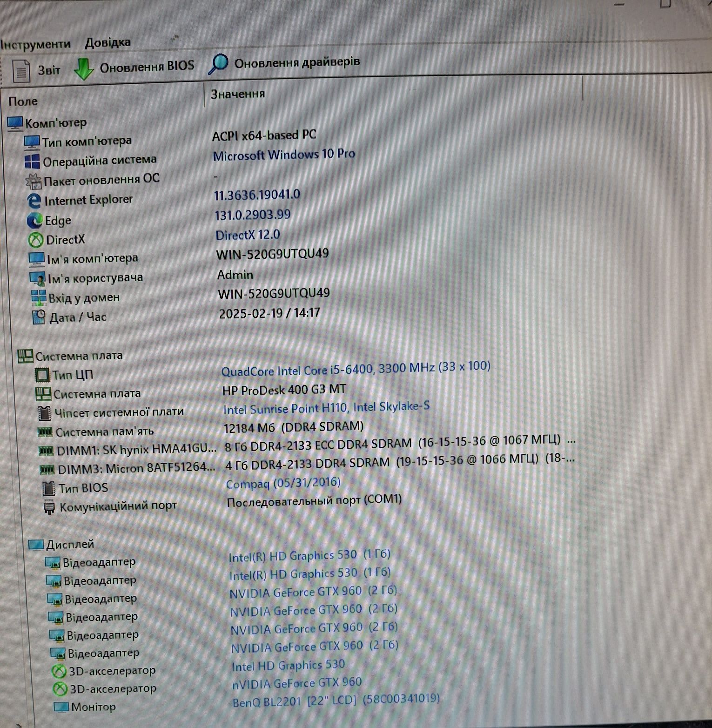The height and width of the screenshot is (728, 712).
Task: Select the Ім'я користувача row icon
Action: point(37,279)
